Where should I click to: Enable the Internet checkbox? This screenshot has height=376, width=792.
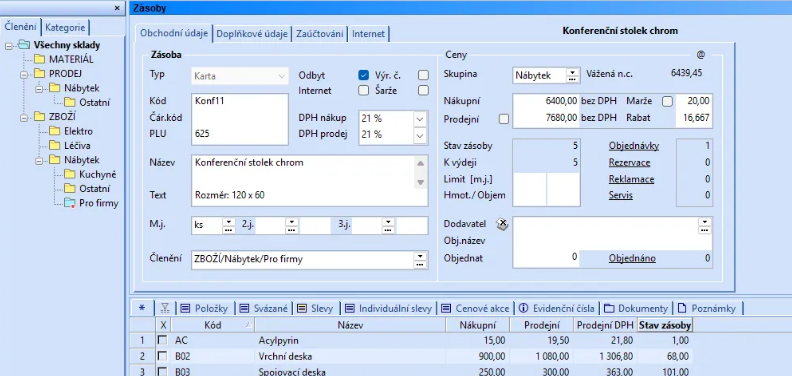coord(363,90)
